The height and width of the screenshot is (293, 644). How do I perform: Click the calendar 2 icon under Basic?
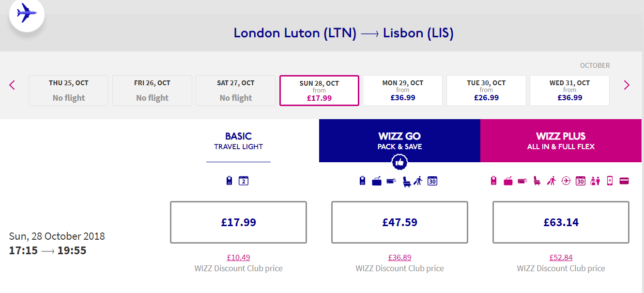244,181
